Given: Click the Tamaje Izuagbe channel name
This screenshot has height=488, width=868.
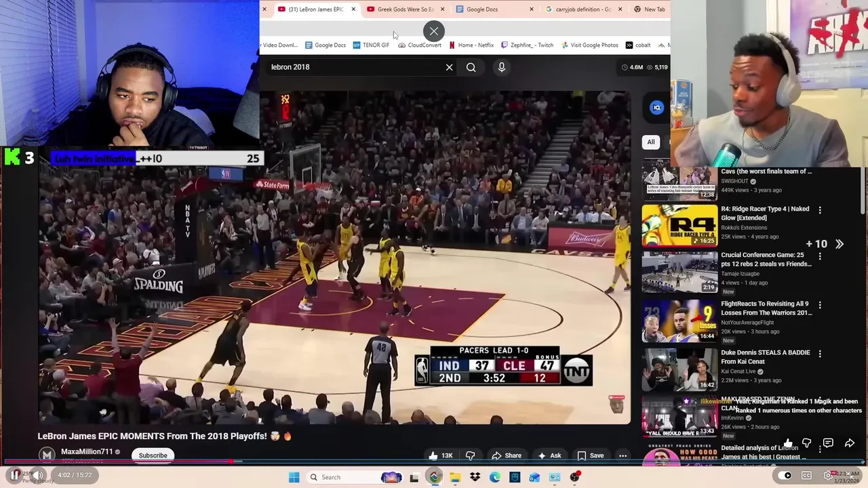Looking at the screenshot, I should click(x=740, y=274).
